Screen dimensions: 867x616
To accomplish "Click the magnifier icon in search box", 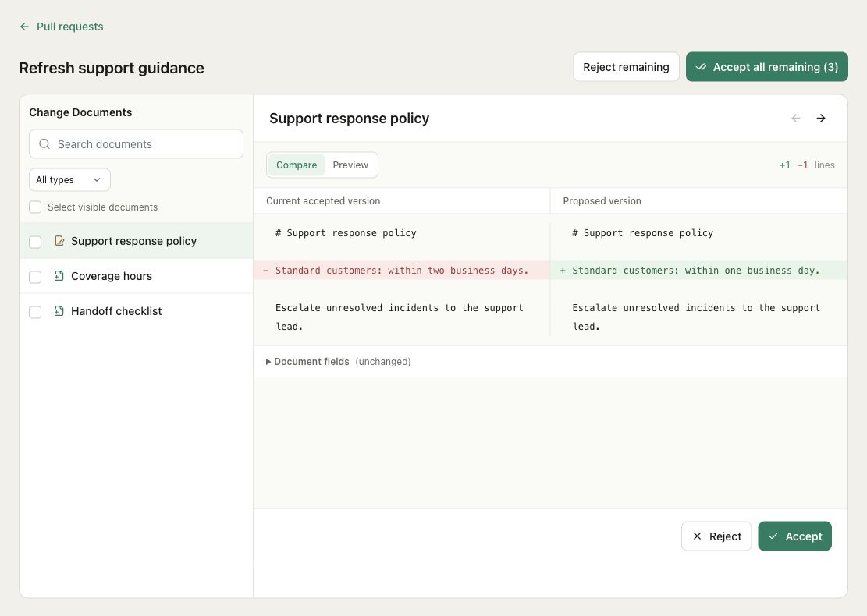I will pos(44,143).
